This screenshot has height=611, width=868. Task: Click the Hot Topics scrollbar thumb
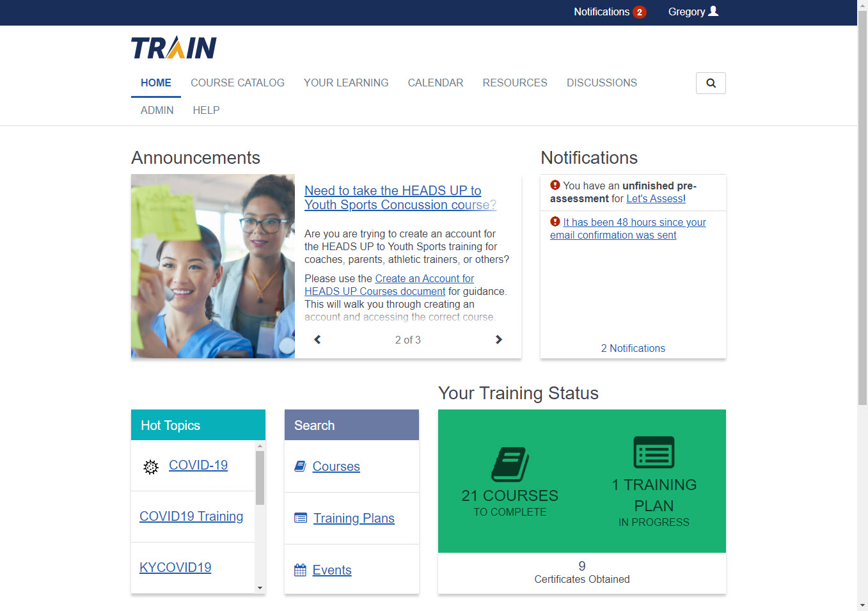[260, 478]
